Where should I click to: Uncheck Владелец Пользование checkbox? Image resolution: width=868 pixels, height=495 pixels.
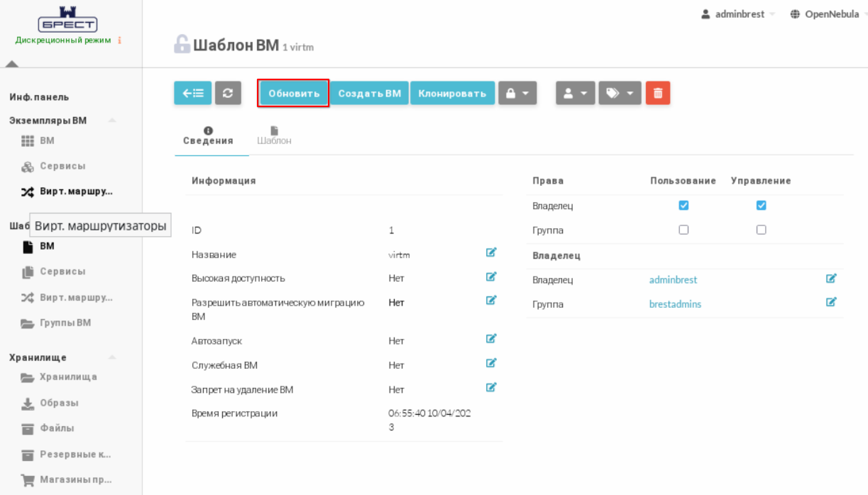point(683,206)
